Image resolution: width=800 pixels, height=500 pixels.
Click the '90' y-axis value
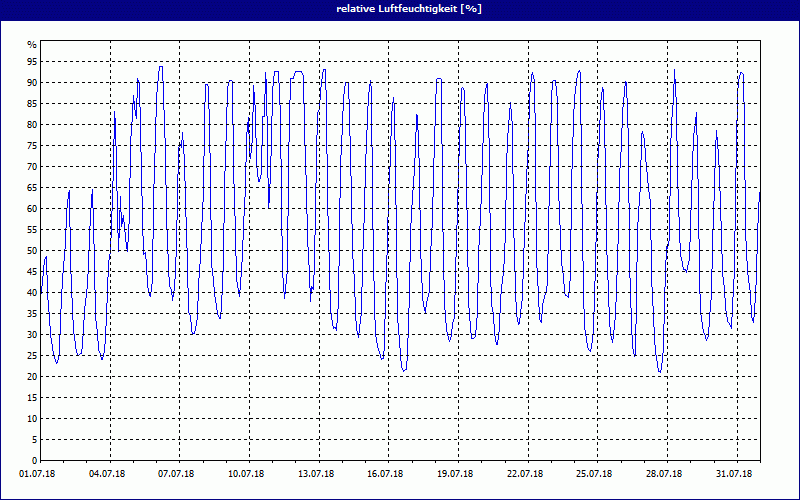(x=32, y=83)
